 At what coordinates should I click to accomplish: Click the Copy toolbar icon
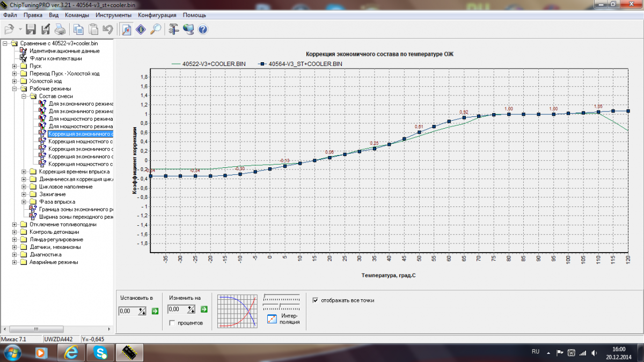tap(79, 29)
